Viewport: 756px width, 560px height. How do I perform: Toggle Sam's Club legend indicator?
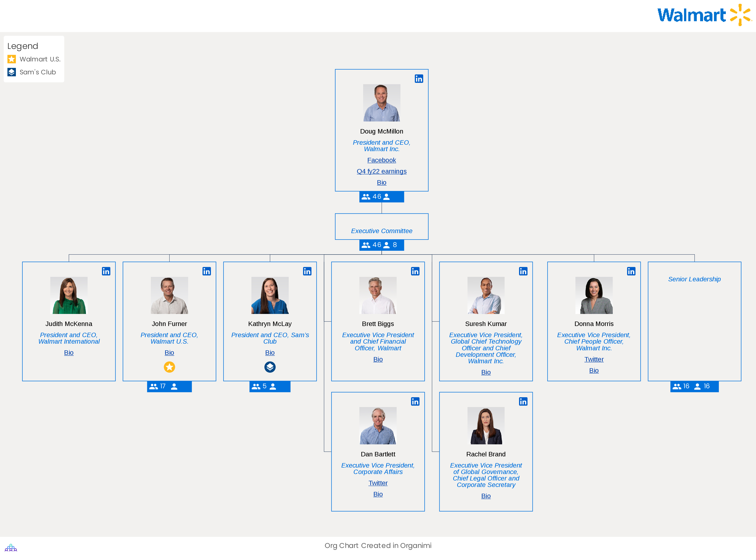pyautogui.click(x=12, y=72)
